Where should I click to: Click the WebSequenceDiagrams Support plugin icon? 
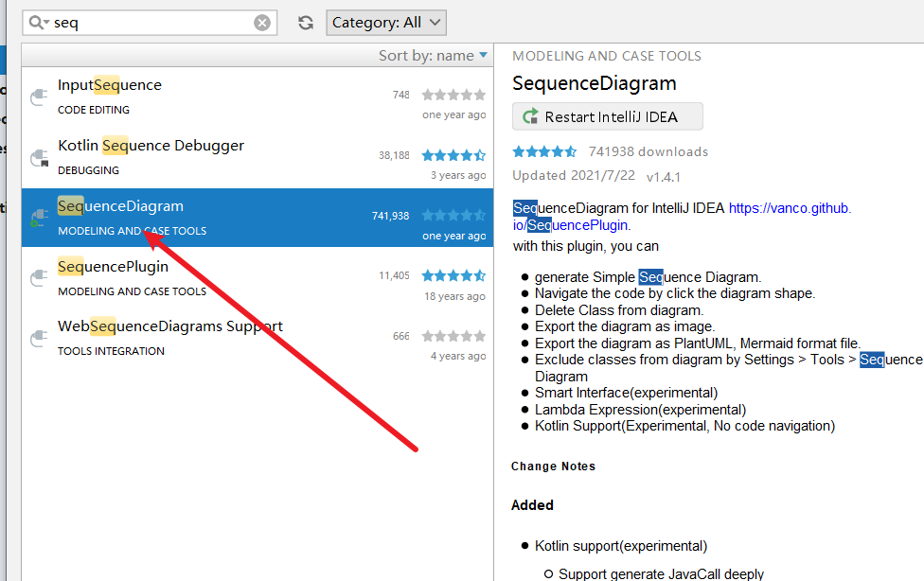pyautogui.click(x=39, y=338)
